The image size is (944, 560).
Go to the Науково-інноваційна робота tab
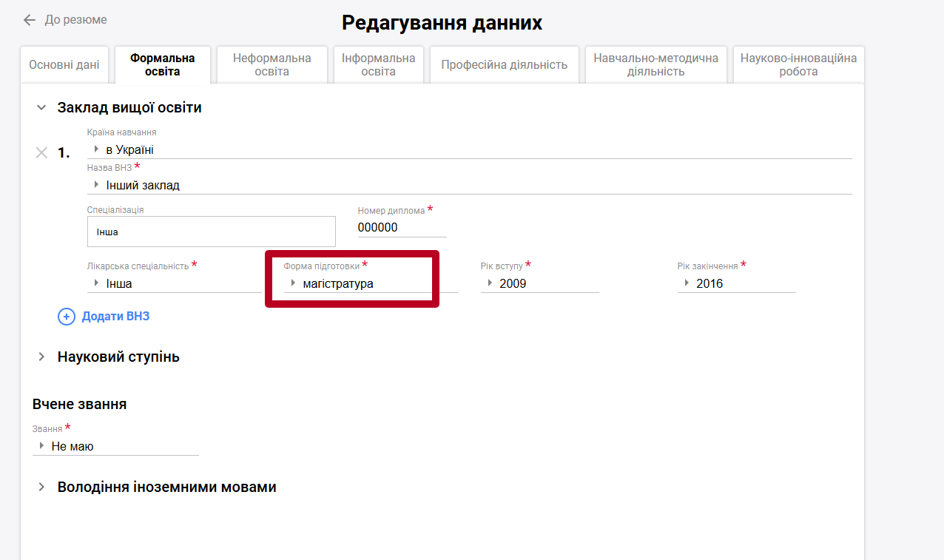(x=798, y=65)
